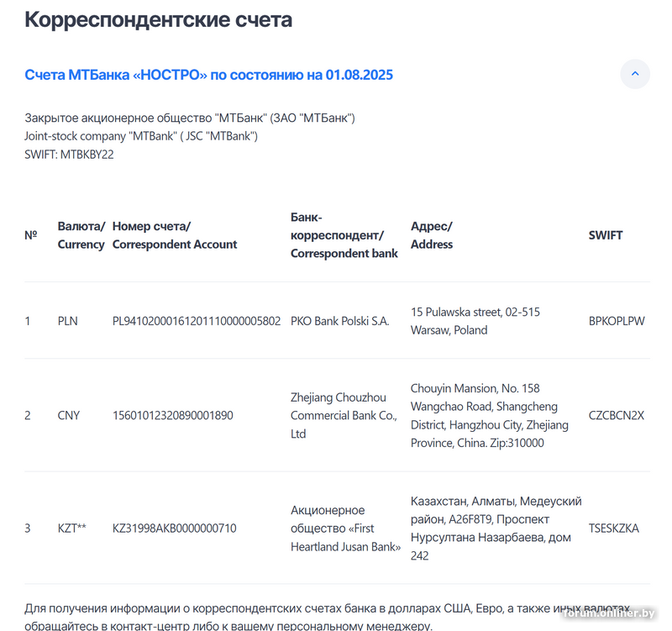
Task: Click the forum.onliner.by watermark
Action: 607,613
